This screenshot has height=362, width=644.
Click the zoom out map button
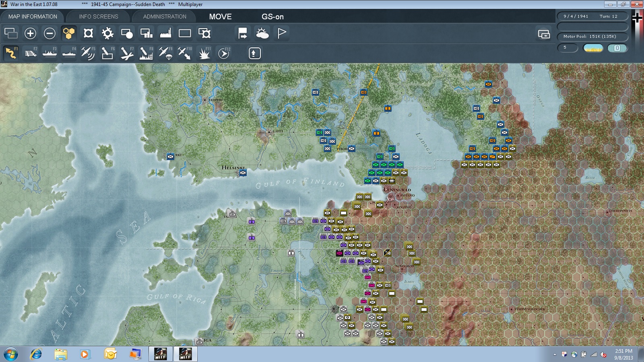[x=50, y=33]
